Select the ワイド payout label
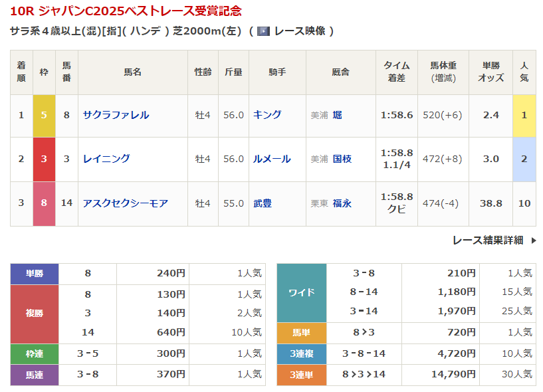Viewport: 543px width, 392px height. (x=301, y=292)
